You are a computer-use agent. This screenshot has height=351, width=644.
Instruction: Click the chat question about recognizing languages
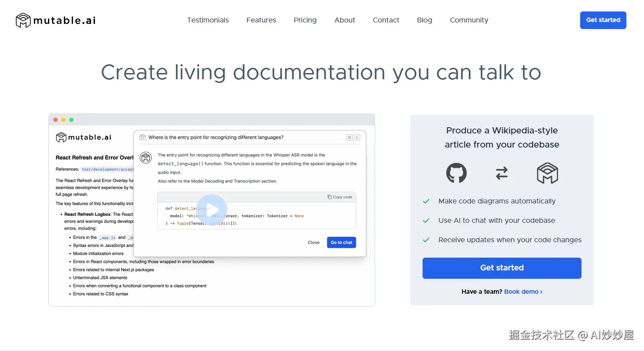pyautogui.click(x=216, y=137)
